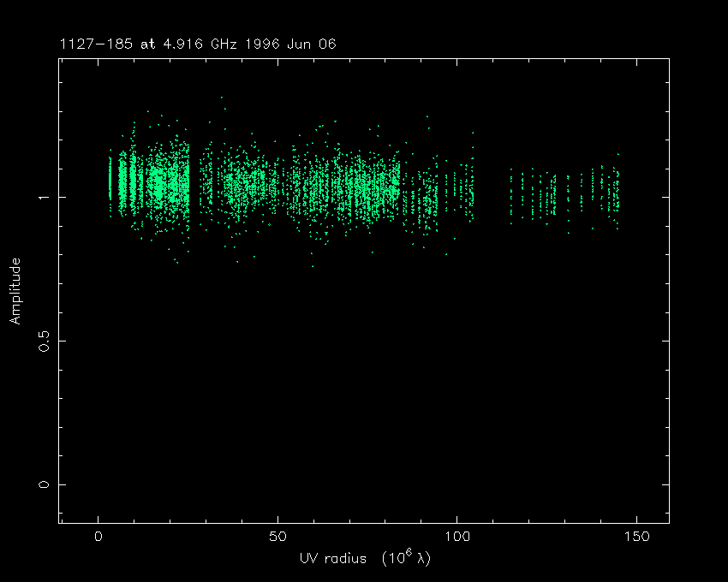Click the x-axis tick label "0"
This screenshot has width=728, height=582.
click(x=98, y=537)
